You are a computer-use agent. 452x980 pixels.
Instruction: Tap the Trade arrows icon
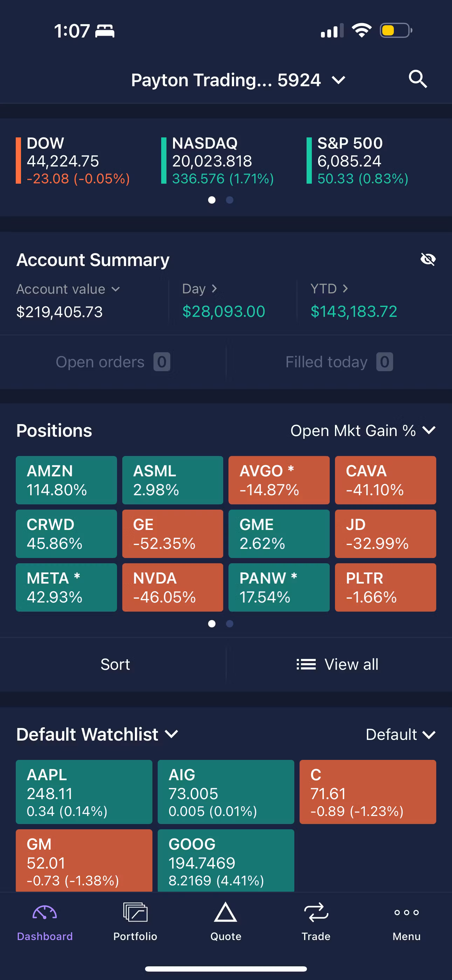(x=316, y=912)
